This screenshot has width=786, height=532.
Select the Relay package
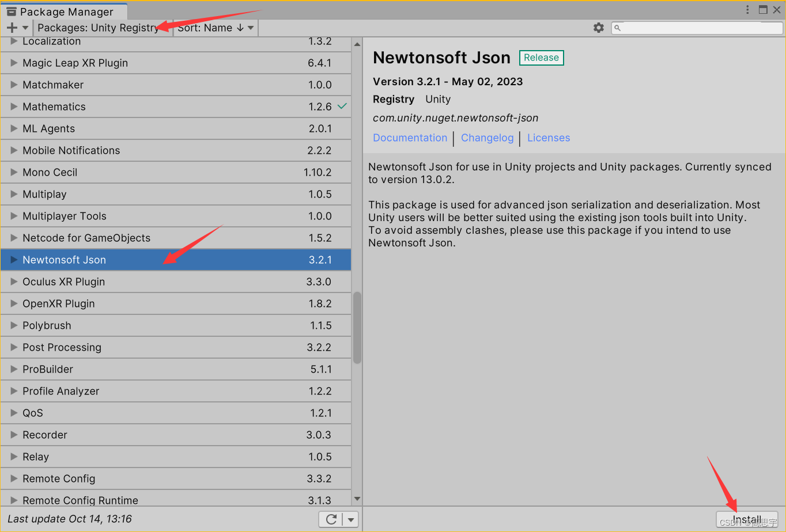[x=176, y=457]
